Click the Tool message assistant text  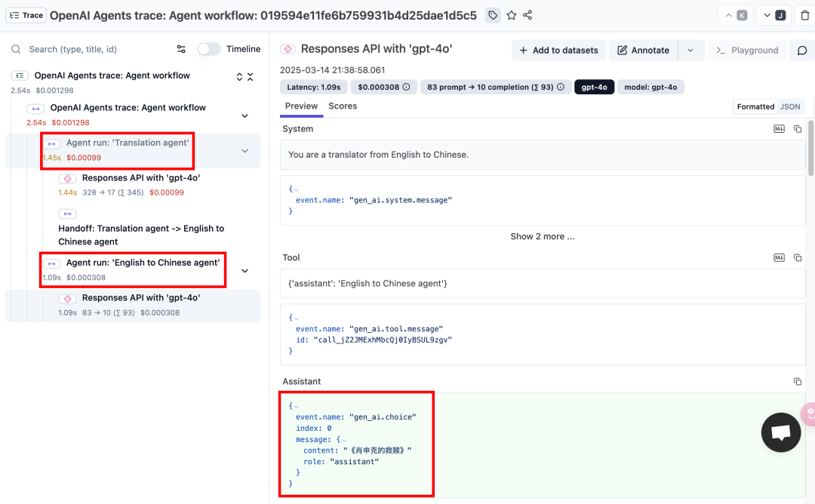(368, 284)
